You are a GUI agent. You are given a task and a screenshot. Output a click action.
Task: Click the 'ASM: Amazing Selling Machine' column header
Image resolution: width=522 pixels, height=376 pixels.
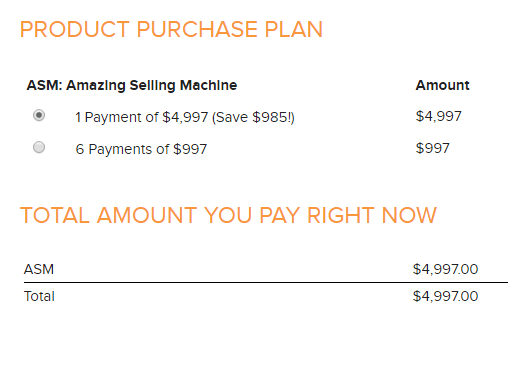tap(132, 85)
